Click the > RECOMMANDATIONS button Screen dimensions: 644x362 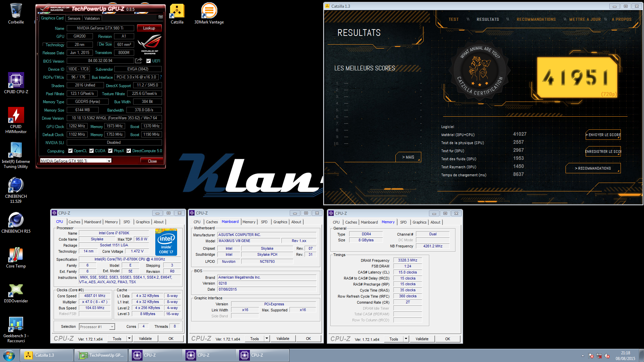pos(593,168)
